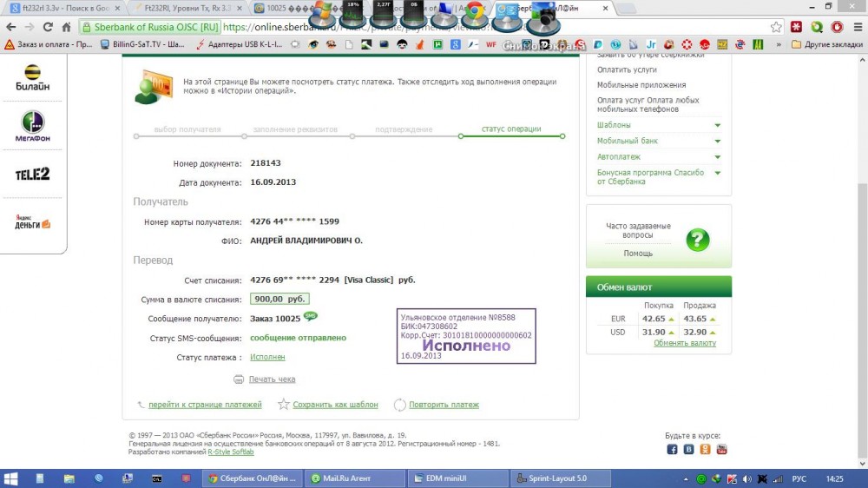This screenshot has height=488, width=868.
Task: Expand the Шаблоны section
Action: click(x=718, y=125)
